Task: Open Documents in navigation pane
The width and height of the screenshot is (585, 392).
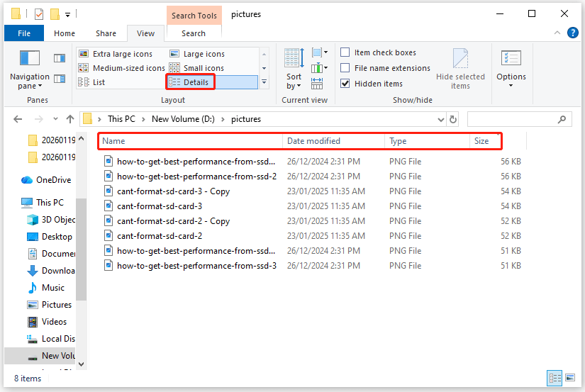Action: [51, 254]
